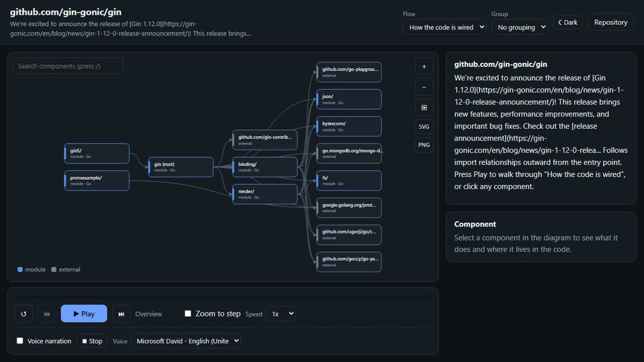
Task: Go to previous step icon
Action: point(47,314)
